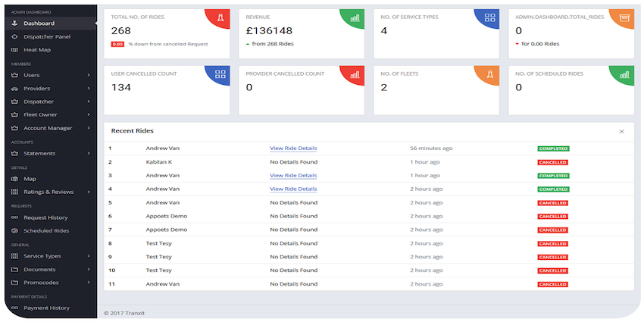Image resolution: width=644 pixels, height=322 pixels.
Task: Click the Dashboard anchor icon in sidebar
Action: (14, 23)
